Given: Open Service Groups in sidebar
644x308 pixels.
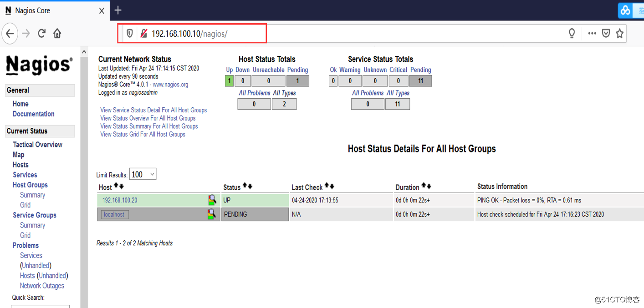Looking at the screenshot, I should pyautogui.click(x=35, y=215).
